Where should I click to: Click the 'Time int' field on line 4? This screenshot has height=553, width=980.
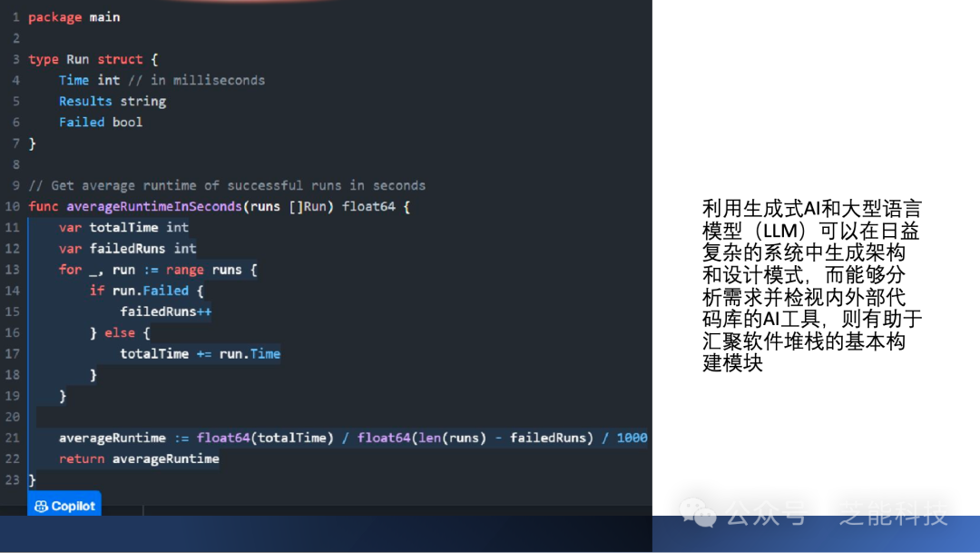pyautogui.click(x=89, y=80)
